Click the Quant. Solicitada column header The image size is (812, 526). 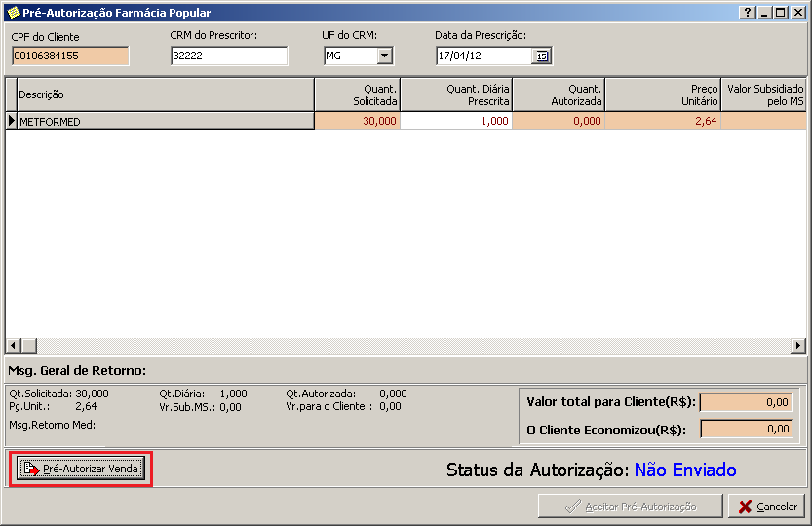358,94
